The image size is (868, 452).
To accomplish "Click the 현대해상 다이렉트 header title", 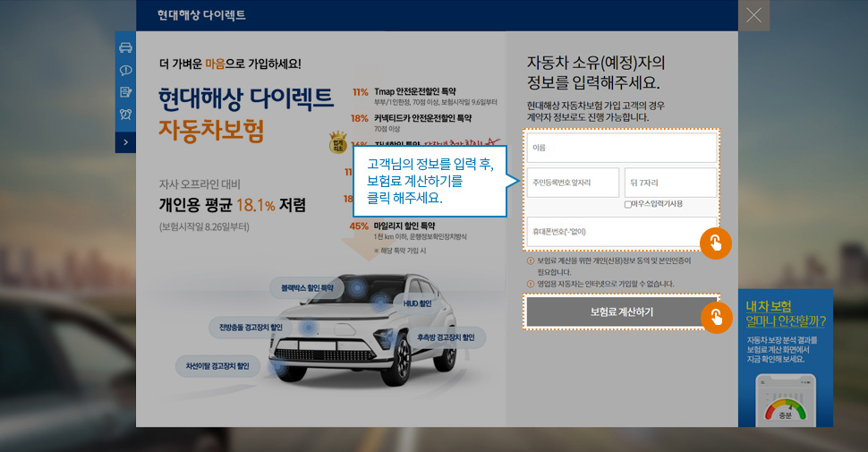I will click(201, 15).
